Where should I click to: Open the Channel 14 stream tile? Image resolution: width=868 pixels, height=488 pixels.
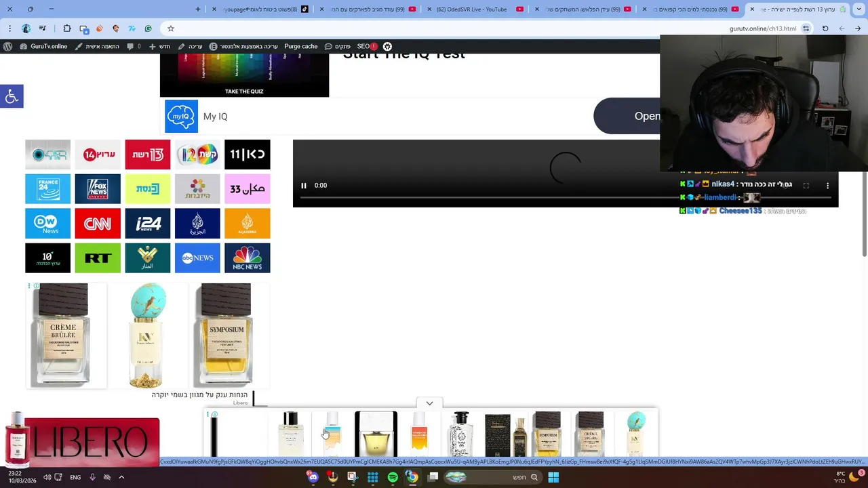click(98, 155)
